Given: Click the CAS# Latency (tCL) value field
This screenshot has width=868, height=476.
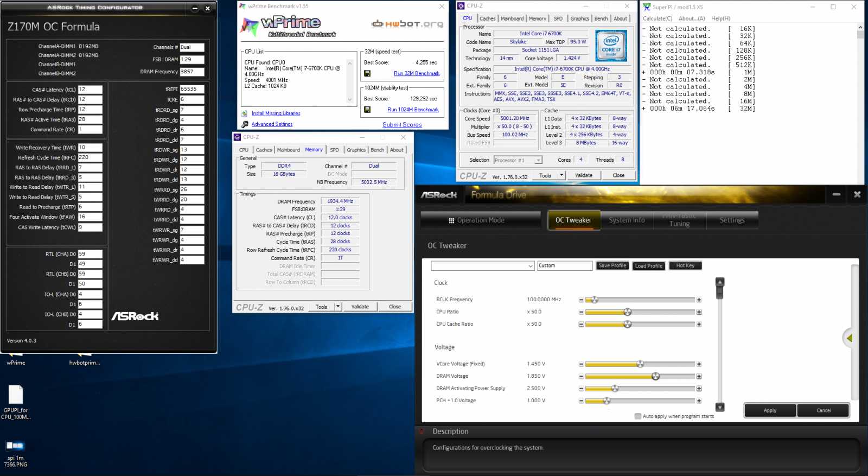Looking at the screenshot, I should [90, 90].
